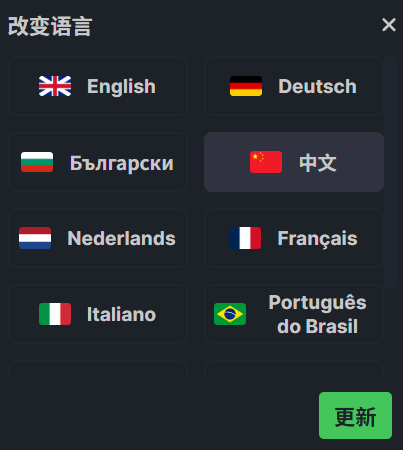Viewport: 403px width, 450px height.
Task: Close the 改变语言 dialog with X
Action: click(x=389, y=25)
